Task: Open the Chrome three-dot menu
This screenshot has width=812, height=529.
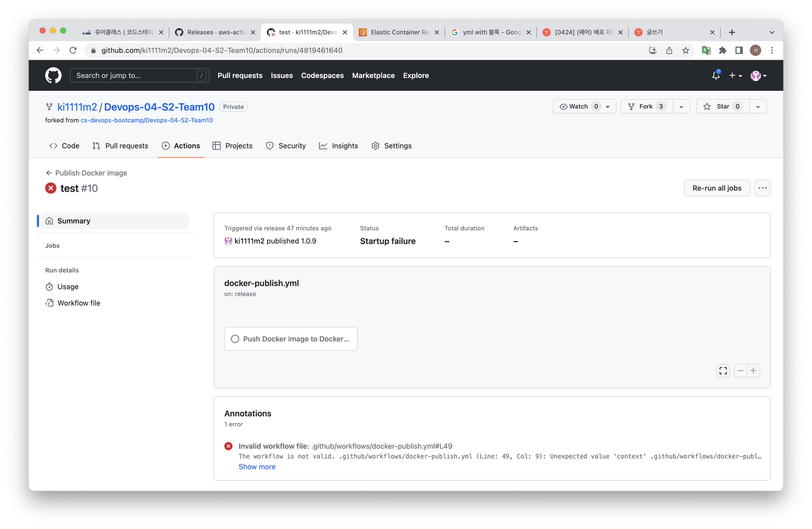Action: click(772, 50)
